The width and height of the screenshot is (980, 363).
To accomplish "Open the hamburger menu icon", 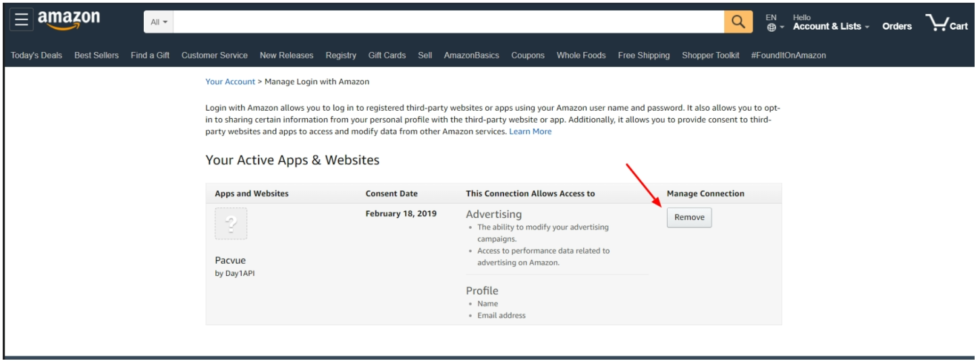I will [22, 21].
